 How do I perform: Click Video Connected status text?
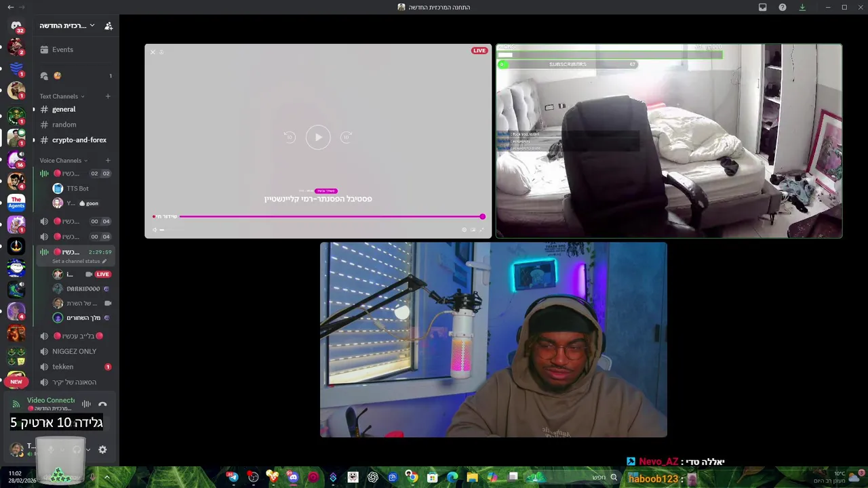click(51, 401)
